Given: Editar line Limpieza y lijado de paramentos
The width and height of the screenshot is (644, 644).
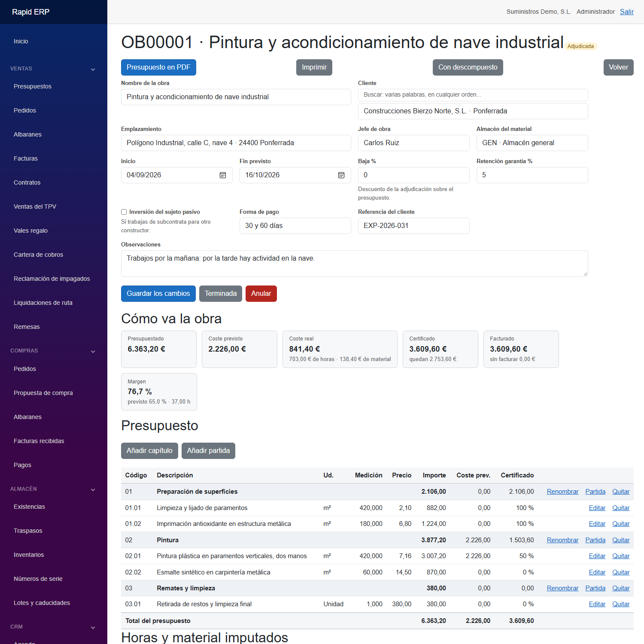Looking at the screenshot, I should 597,508.
